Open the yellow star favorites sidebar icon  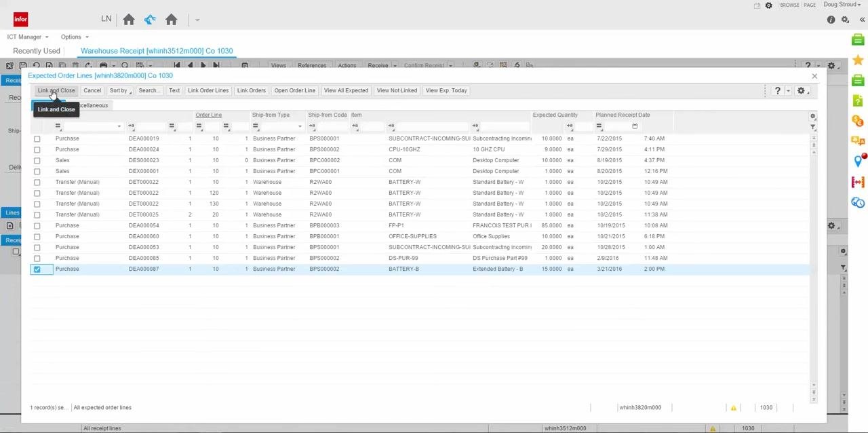click(858, 60)
